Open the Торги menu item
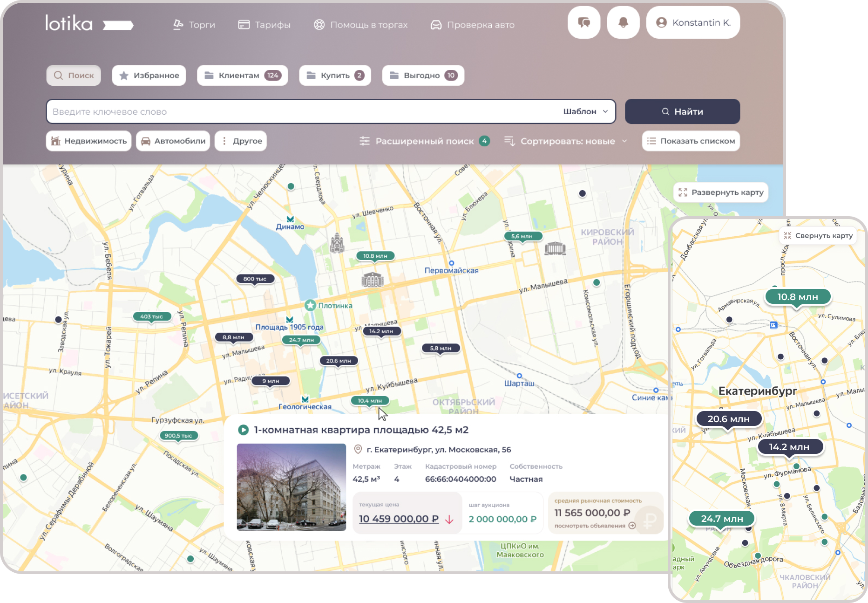This screenshot has width=868, height=603. (194, 25)
